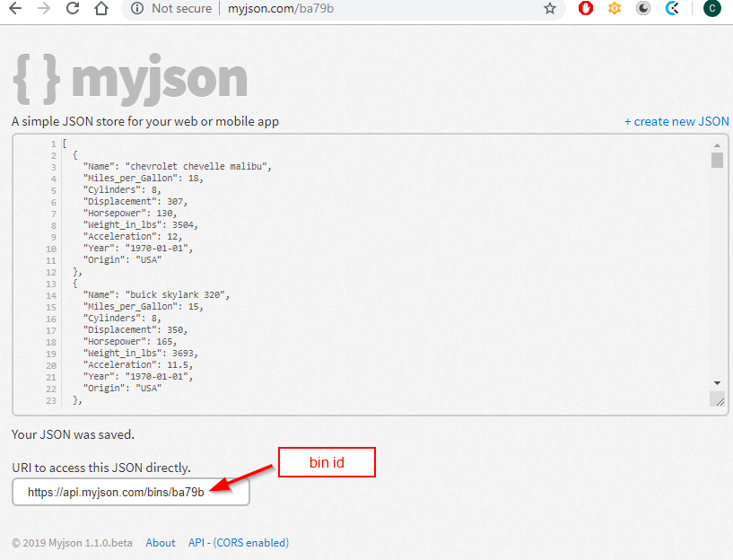Open the About page
The width and height of the screenshot is (733, 560).
(160, 543)
